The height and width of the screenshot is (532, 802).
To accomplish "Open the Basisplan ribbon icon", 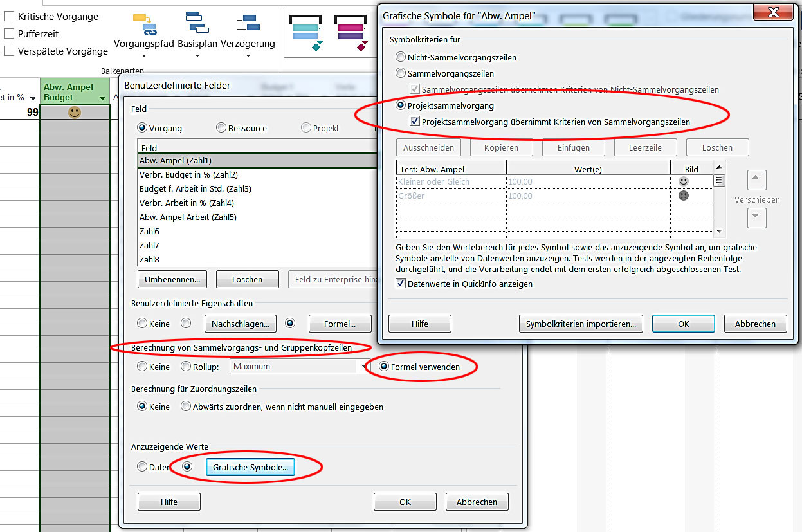I will 197,24.
